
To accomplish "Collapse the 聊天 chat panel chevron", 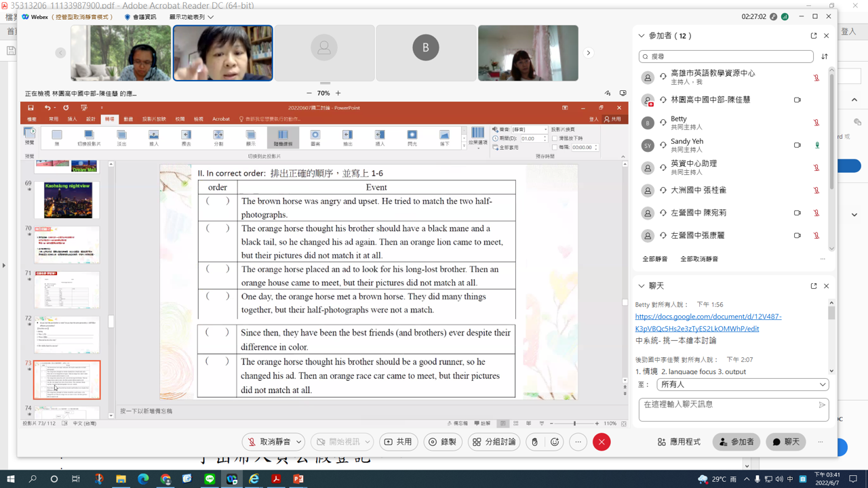I will pos(642,286).
